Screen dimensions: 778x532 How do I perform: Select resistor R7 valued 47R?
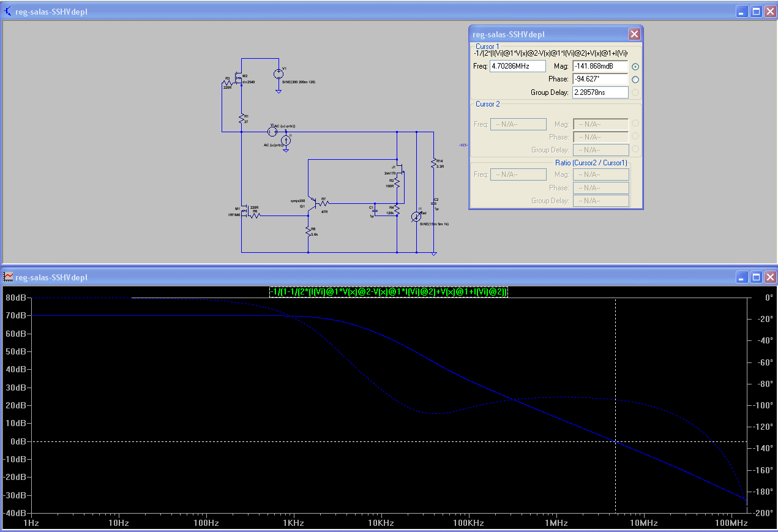coord(323,203)
